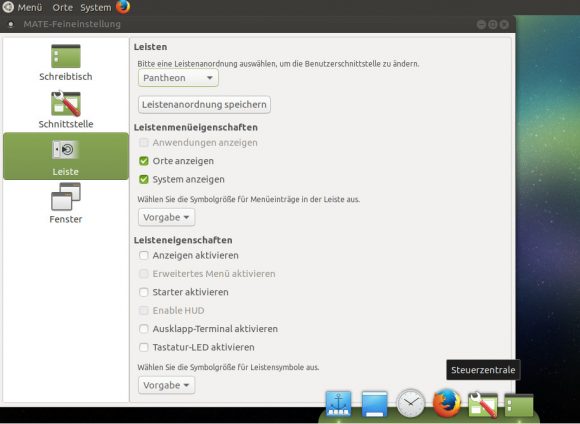Click Leistenanordnung speichern button
The image size is (580, 424).
pyautogui.click(x=204, y=105)
